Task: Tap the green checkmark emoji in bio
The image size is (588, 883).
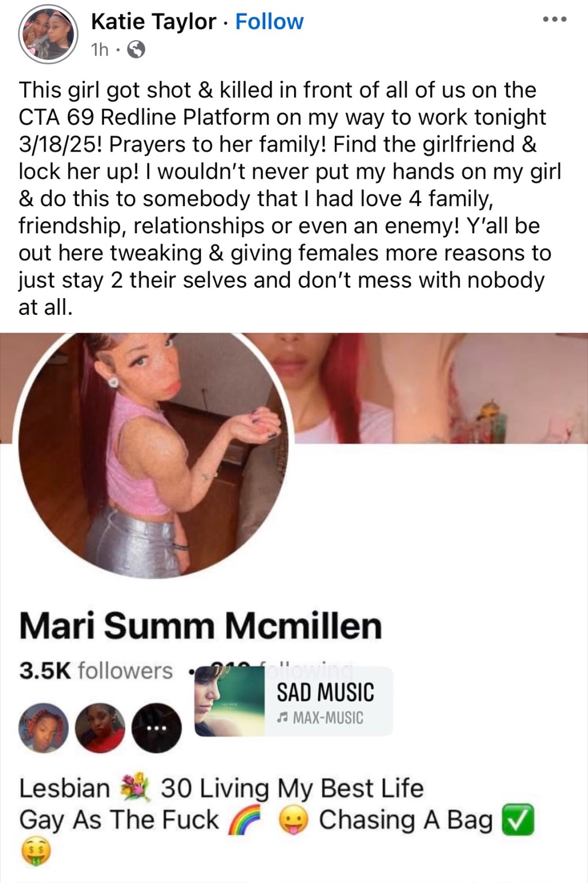Action: (x=518, y=820)
